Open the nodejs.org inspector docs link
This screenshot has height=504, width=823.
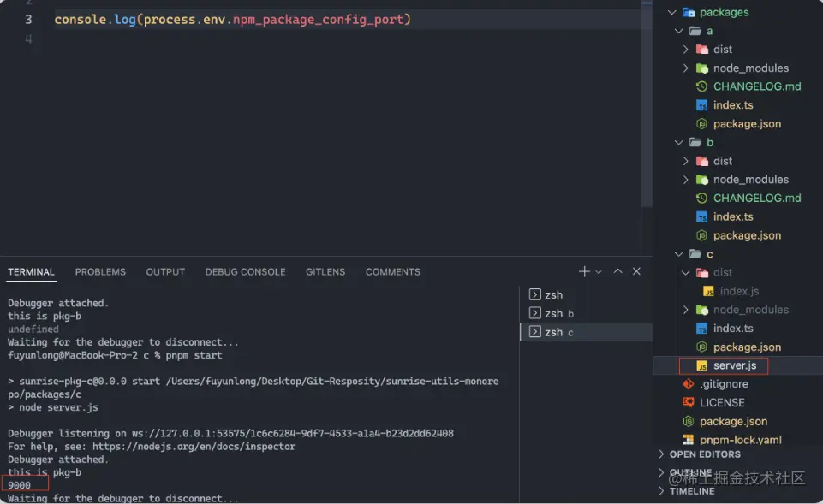tap(188, 446)
